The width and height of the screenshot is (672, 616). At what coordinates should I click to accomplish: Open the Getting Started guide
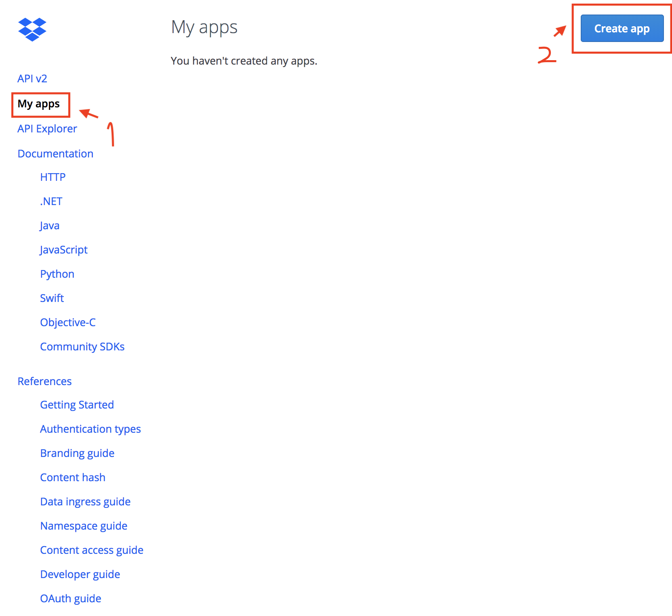click(77, 404)
